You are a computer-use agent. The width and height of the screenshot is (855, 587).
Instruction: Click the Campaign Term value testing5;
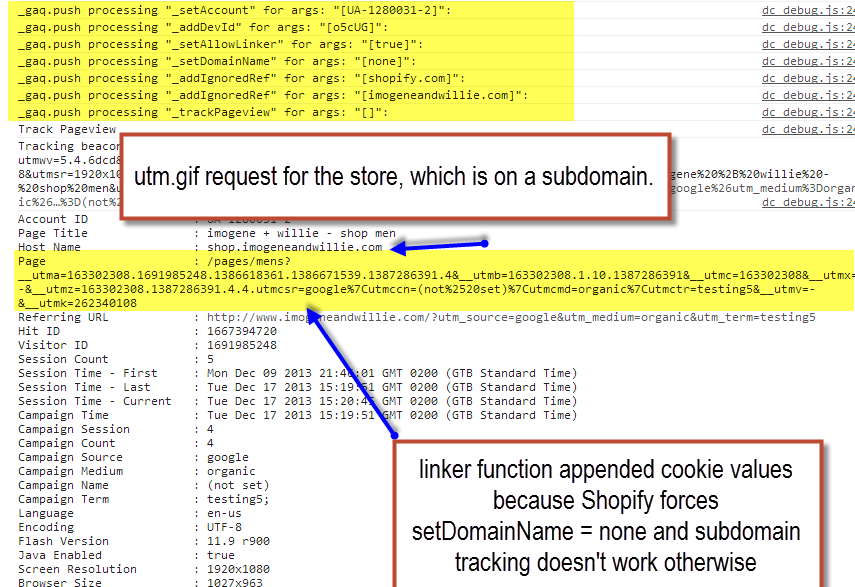tap(238, 499)
